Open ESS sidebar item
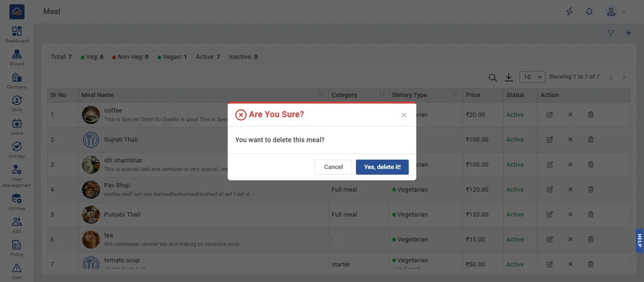The height and width of the screenshot is (282, 644). [17, 226]
